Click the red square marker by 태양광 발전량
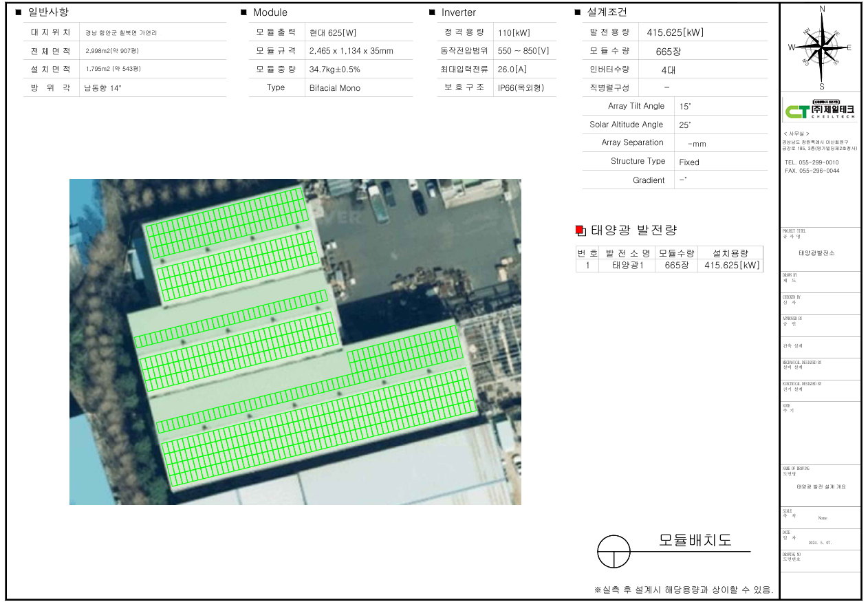This screenshot has width=868, height=602. (580, 230)
